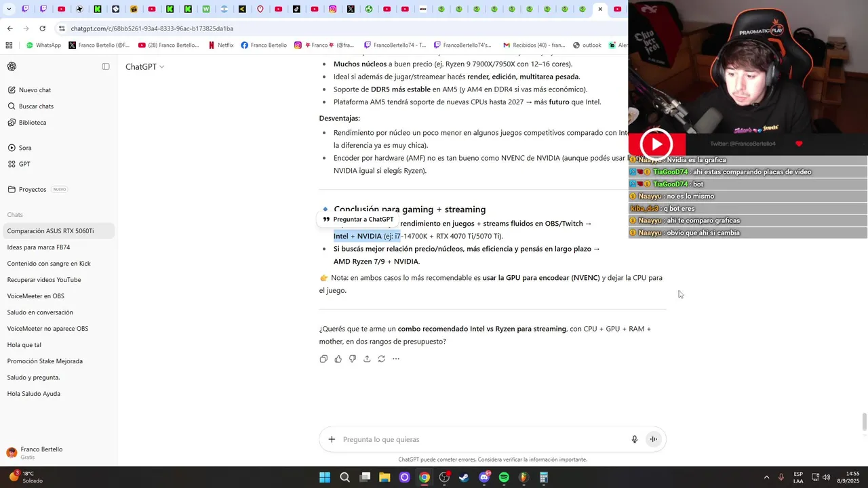Screen dimensions: 868x488
Task: Mark the response with thumbs down
Action: click(353, 359)
